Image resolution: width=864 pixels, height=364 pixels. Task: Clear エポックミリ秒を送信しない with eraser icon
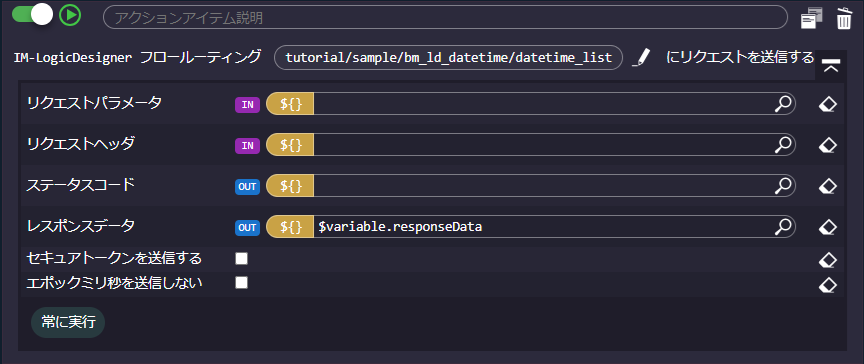point(828,284)
